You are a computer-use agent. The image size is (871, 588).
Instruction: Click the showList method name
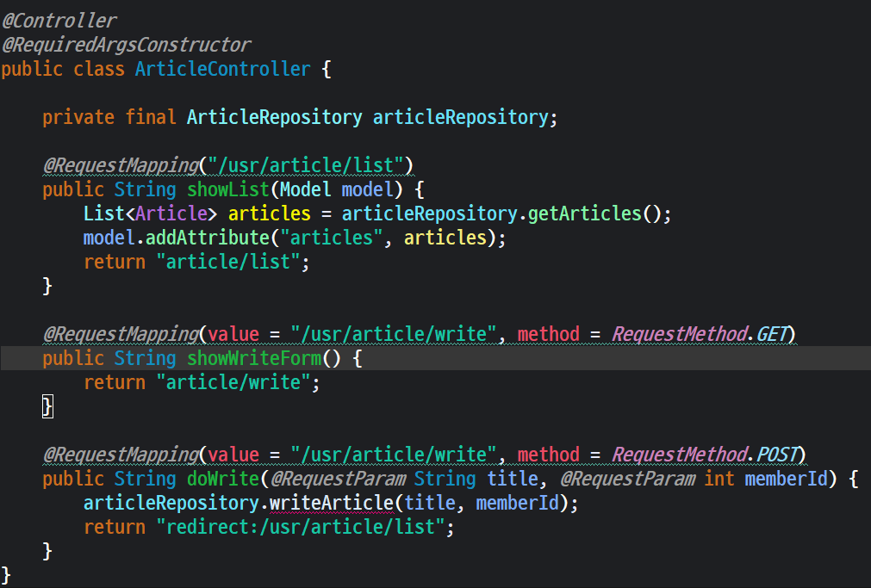[227, 189]
